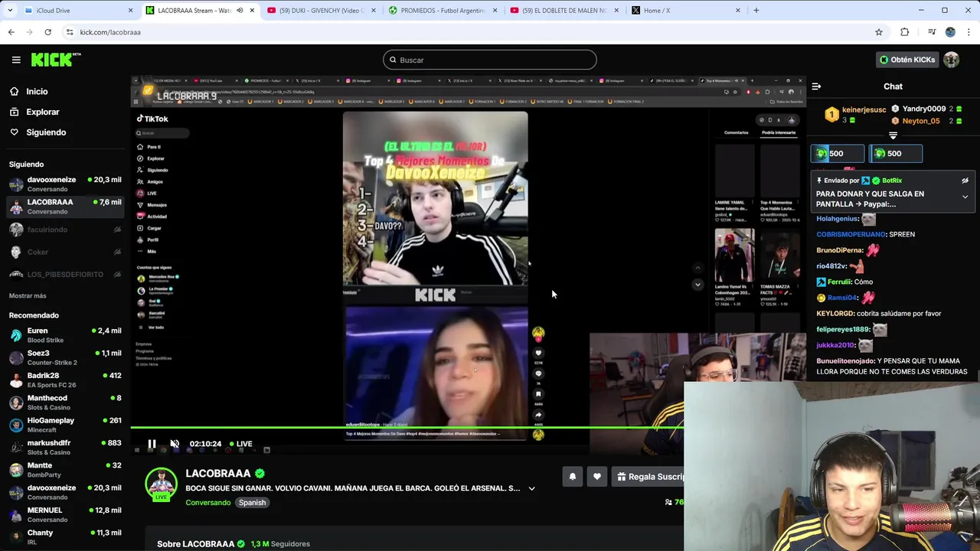Open davooxeneize in Siguiendo list
Image resolution: width=980 pixels, height=551 pixels.
[x=66, y=184]
